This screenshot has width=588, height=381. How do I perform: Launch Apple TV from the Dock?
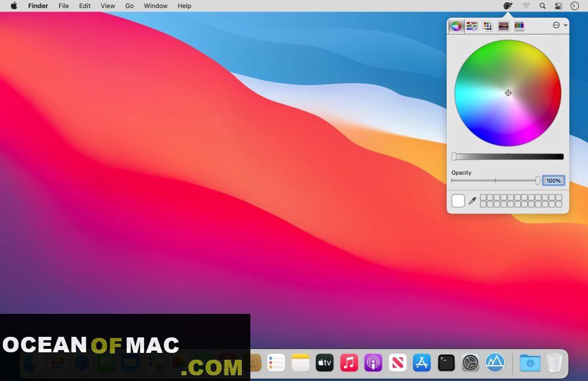pos(325,363)
